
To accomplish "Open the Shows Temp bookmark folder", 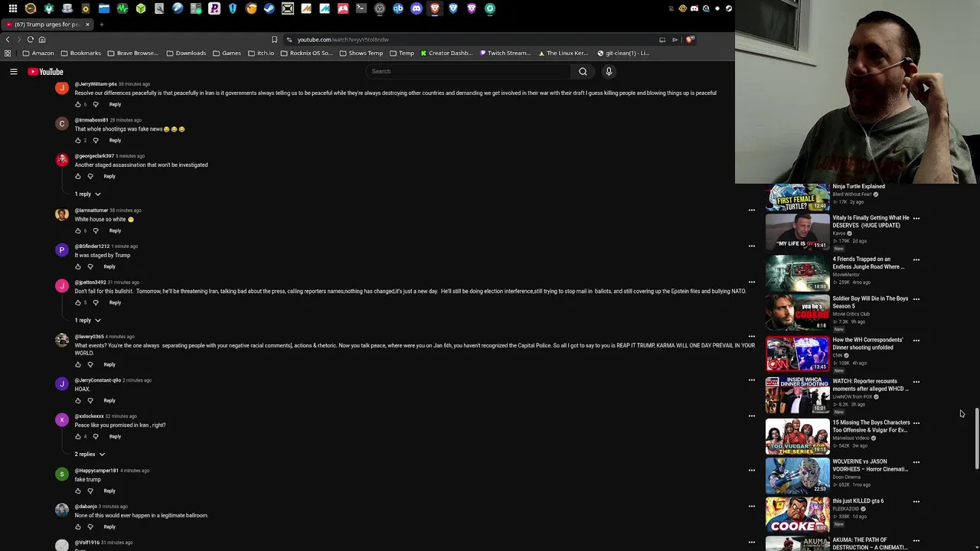I will [361, 54].
